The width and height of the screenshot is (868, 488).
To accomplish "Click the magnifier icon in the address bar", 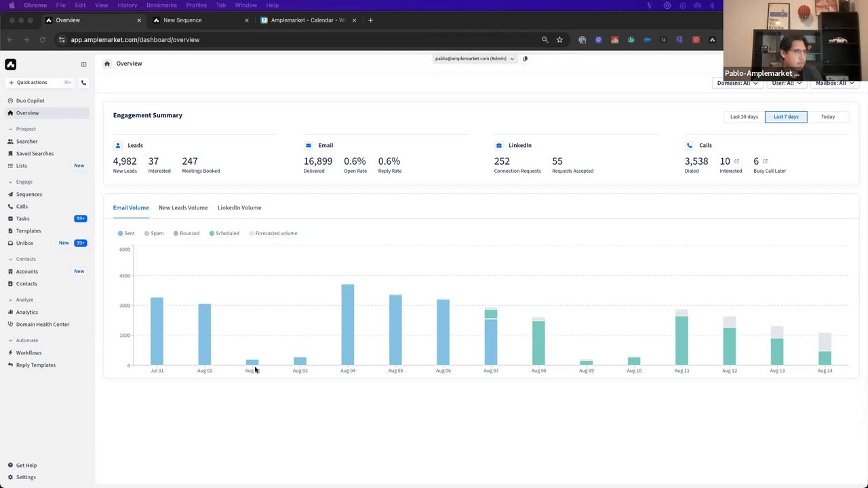I will [x=545, y=40].
